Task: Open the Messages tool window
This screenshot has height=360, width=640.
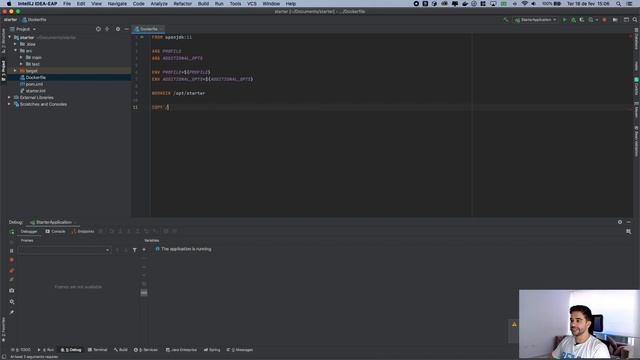Action: tap(240, 350)
